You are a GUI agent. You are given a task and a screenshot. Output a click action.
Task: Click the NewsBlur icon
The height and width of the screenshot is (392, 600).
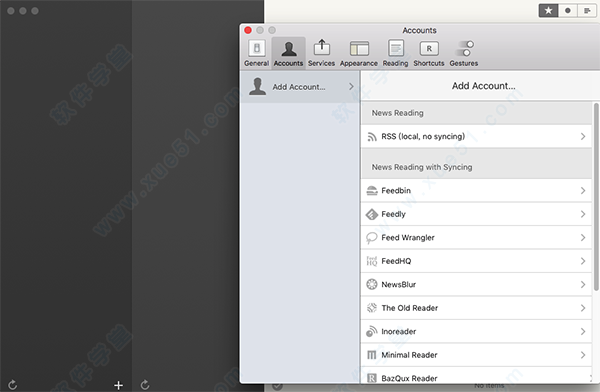click(372, 284)
